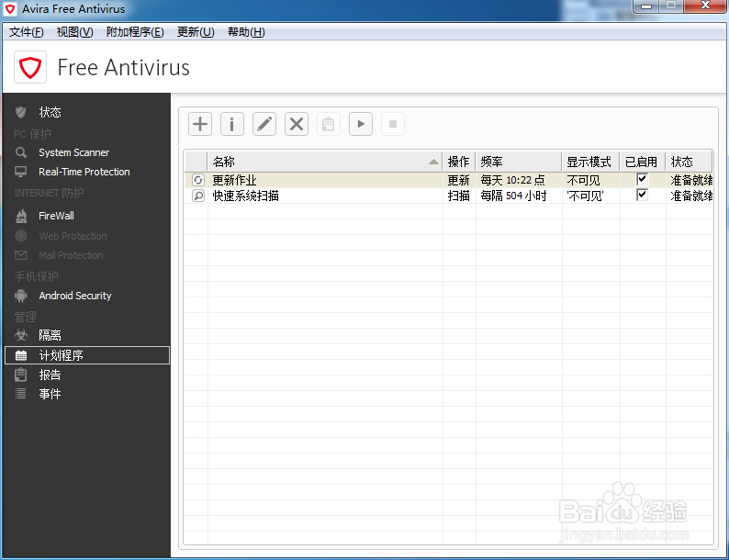Open the 文件(F) menu
Image resolution: width=729 pixels, height=560 pixels.
27,32
